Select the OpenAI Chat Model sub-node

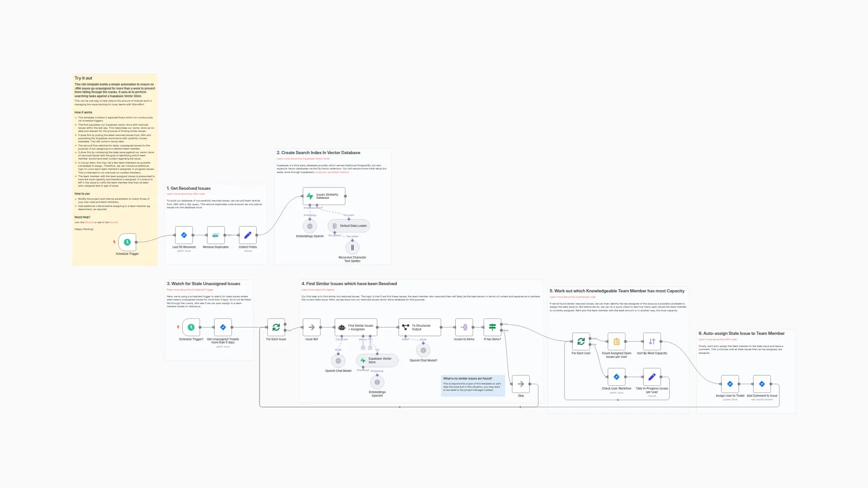(x=338, y=361)
